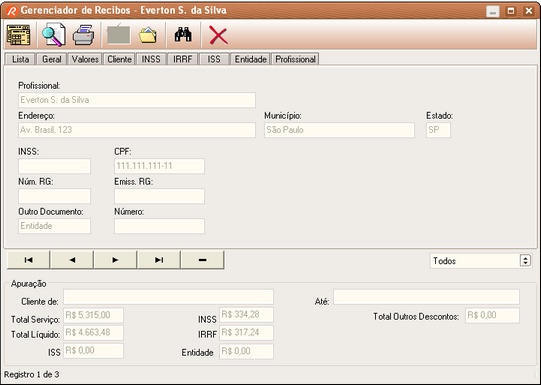
Task: Go to the first record
Action: (x=28, y=260)
